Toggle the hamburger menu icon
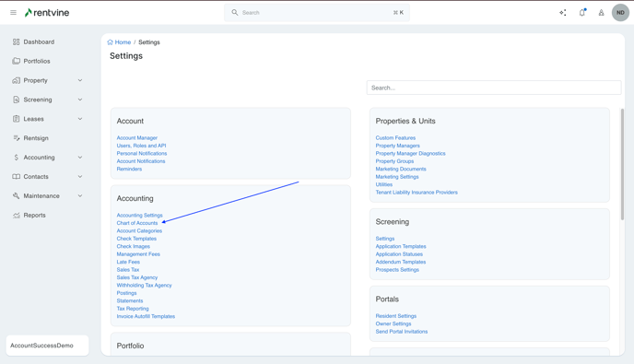This screenshot has height=364, width=634. (13, 13)
